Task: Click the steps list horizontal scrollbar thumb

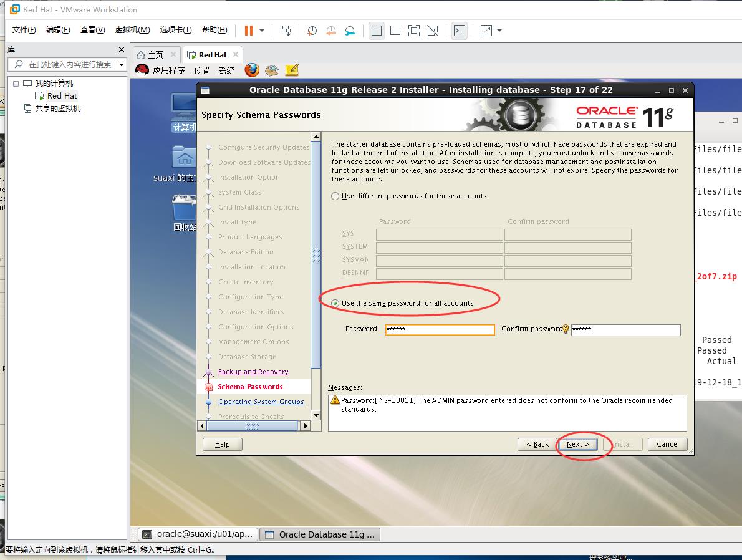Action: tap(252, 426)
